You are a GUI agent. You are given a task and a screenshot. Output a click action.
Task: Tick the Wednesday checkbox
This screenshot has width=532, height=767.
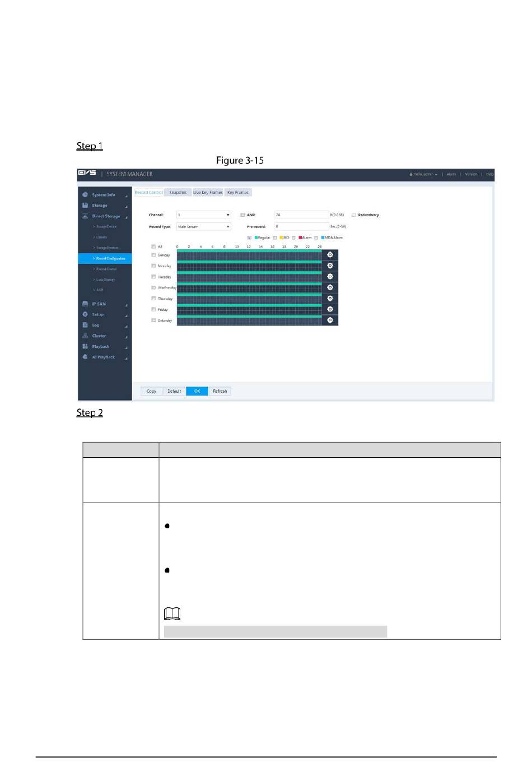click(x=153, y=287)
